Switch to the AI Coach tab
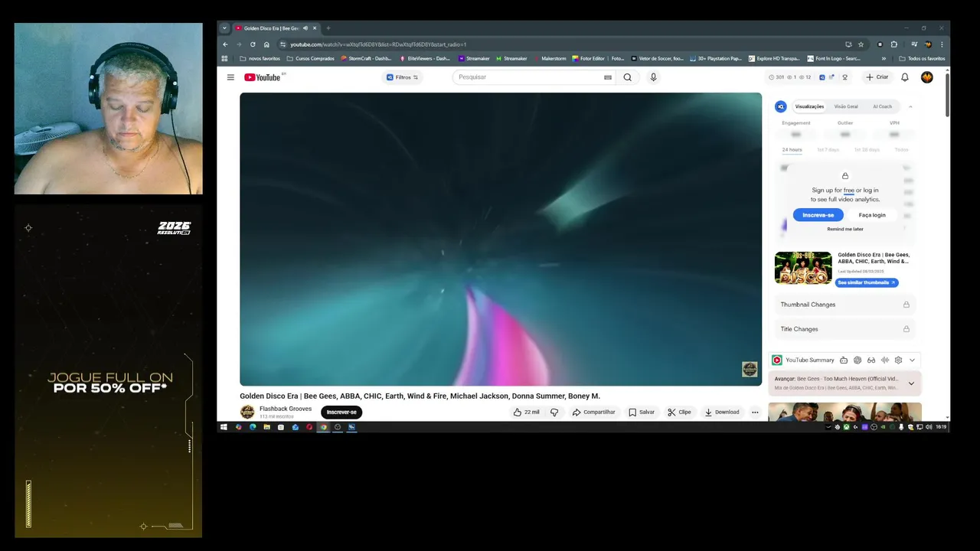Screen dimensions: 980x551 click(x=882, y=106)
